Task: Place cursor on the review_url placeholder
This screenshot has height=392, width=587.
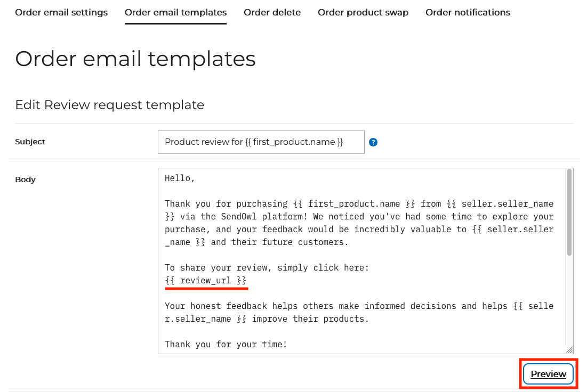Action: 206,280
